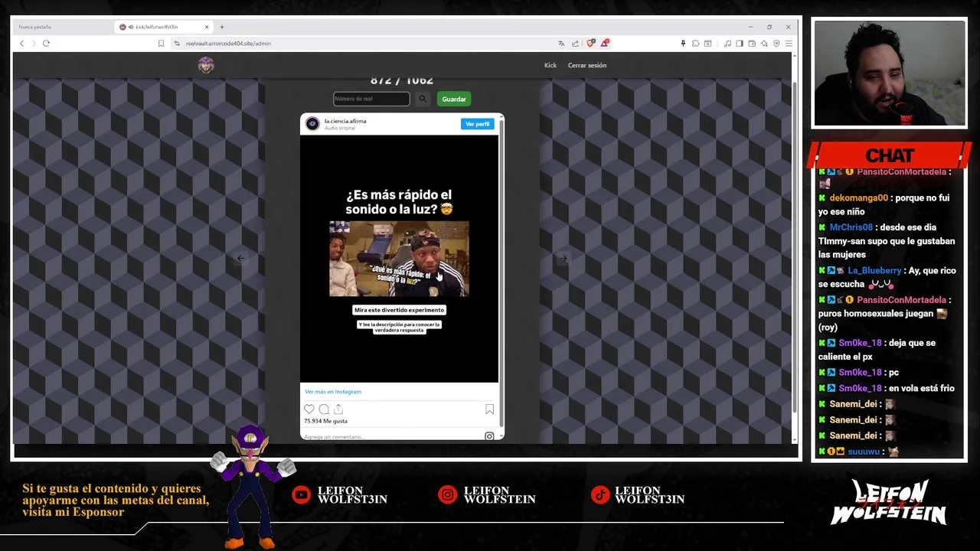Select the kick/leifonwolfst3in tab
This screenshot has width=980, height=551.
click(165, 27)
